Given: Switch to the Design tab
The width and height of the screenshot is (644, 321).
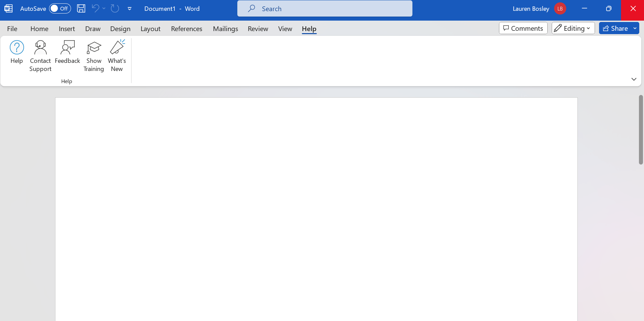Looking at the screenshot, I should (120, 29).
